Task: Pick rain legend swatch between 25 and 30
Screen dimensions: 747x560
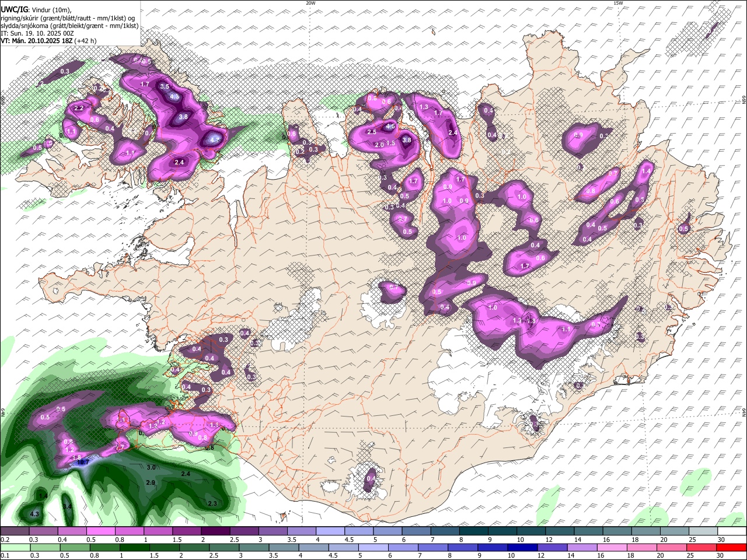Action: tap(703, 547)
